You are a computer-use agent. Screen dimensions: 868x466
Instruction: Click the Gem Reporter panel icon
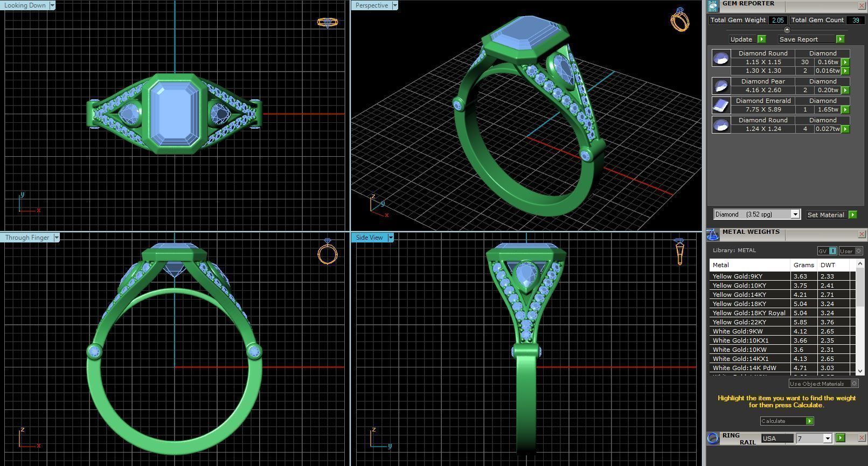pyautogui.click(x=713, y=5)
